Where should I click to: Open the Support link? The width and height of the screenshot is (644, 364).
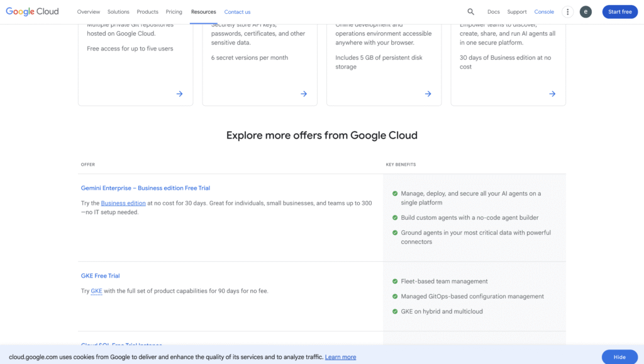point(517,12)
